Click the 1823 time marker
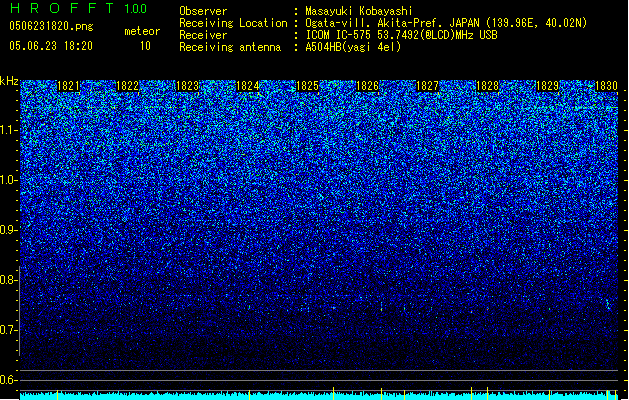The image size is (629, 400). click(x=187, y=86)
